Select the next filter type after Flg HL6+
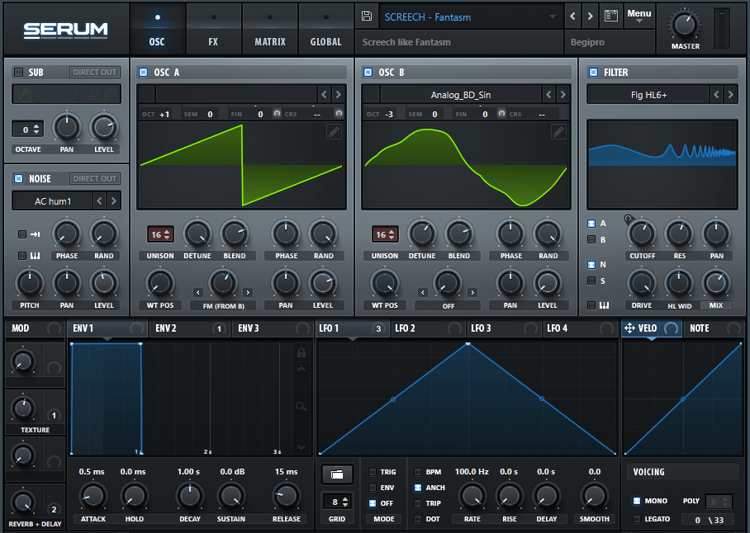The image size is (750, 533). [730, 95]
